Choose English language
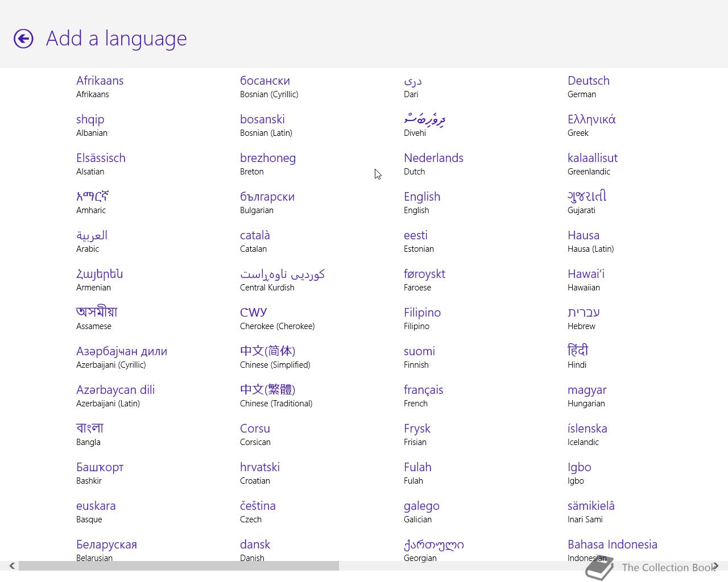Screen dimensions: 728x582 tap(422, 203)
